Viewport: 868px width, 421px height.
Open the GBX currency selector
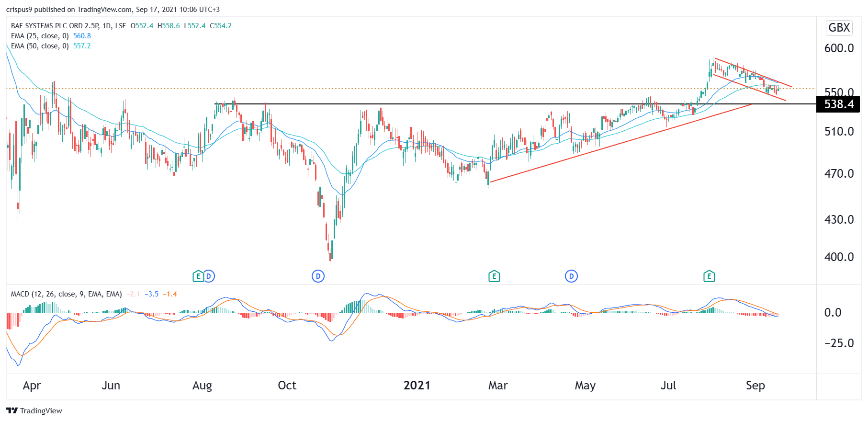pos(839,28)
